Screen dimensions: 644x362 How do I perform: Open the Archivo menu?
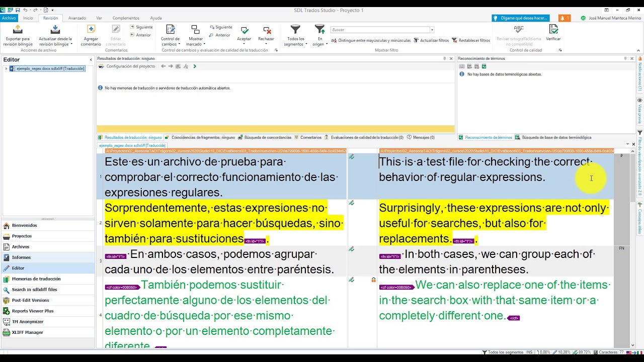tap(9, 18)
